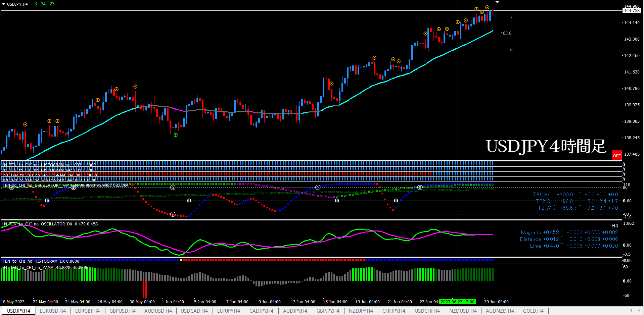The height and width of the screenshot is (315, 644).
Task: Click the asterisk below the 103.6 label
Action: pos(511,50)
